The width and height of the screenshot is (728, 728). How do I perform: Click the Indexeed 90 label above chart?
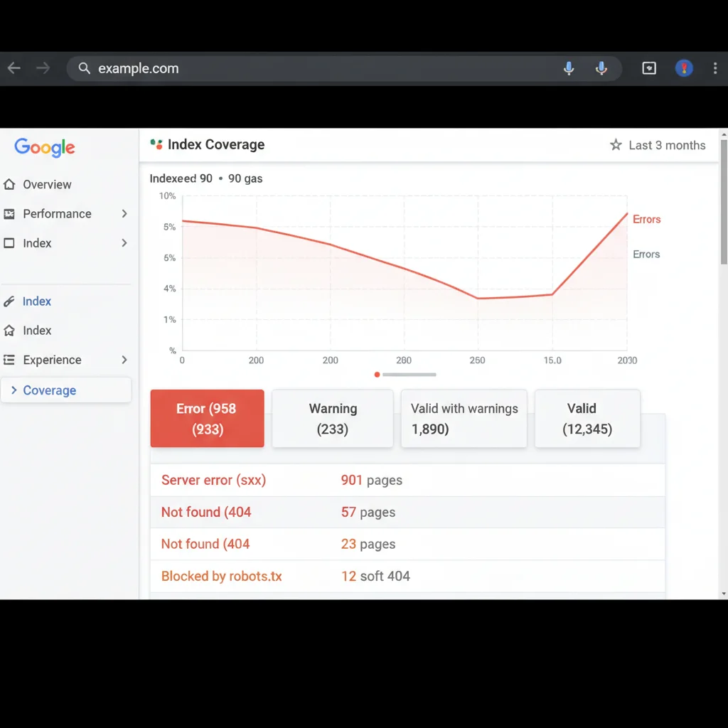tap(181, 178)
